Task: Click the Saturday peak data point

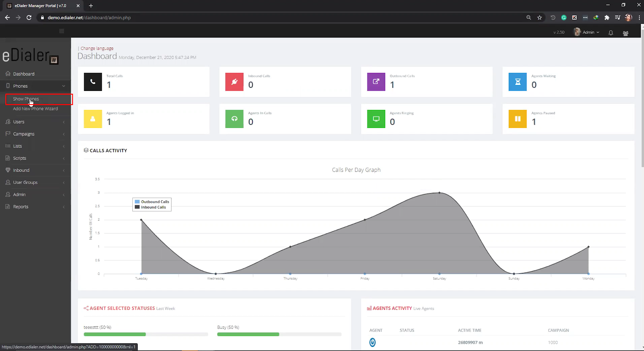Action: pyautogui.click(x=439, y=192)
